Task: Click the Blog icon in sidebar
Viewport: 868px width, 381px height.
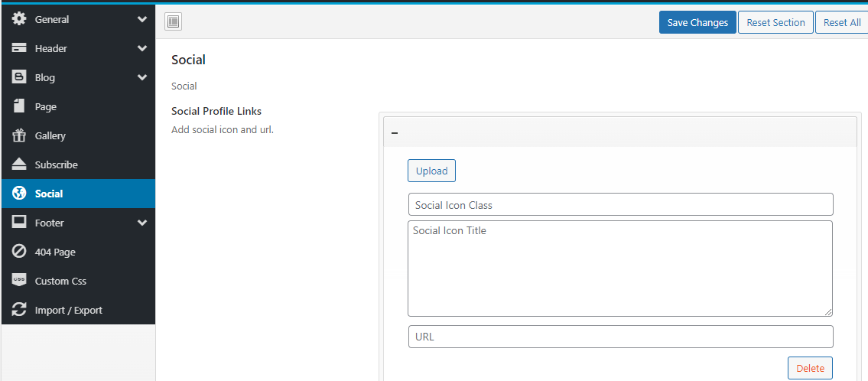Action: tap(19, 77)
